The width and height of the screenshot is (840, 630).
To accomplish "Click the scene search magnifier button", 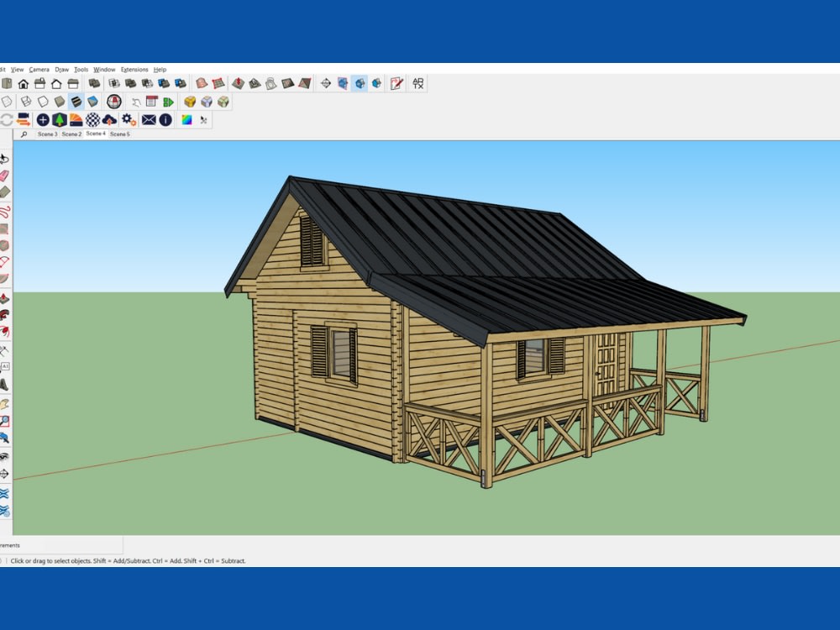I will click(x=24, y=134).
